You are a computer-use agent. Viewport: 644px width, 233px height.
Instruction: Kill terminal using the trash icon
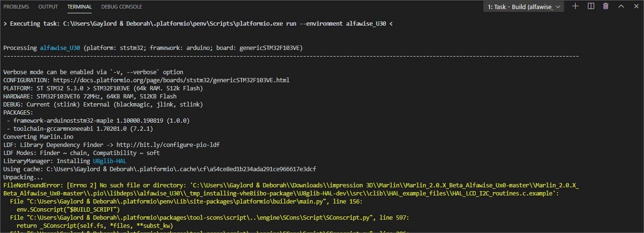coord(606,6)
